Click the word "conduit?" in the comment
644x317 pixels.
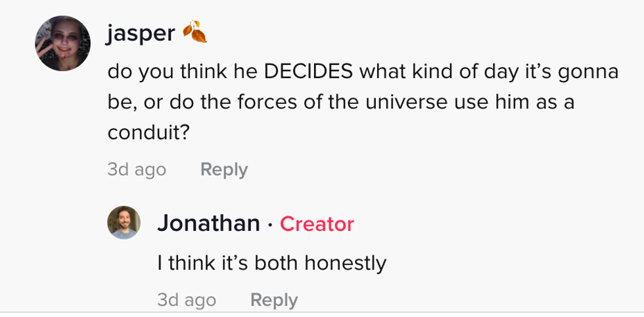149,133
